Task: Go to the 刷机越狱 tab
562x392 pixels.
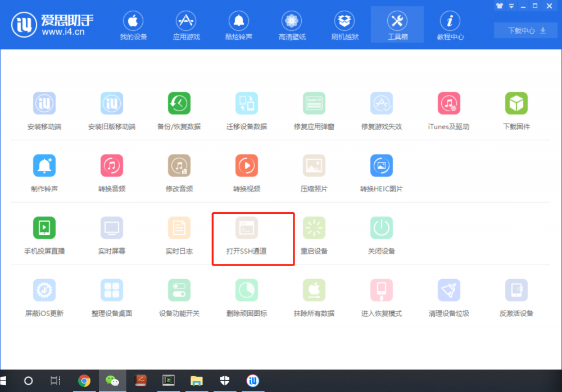Action: [345, 26]
